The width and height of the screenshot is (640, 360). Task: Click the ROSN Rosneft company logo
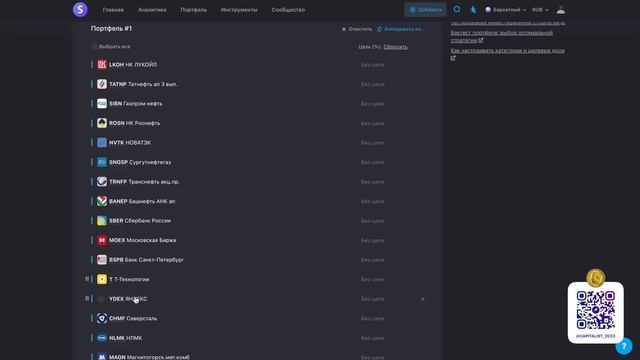tap(102, 123)
